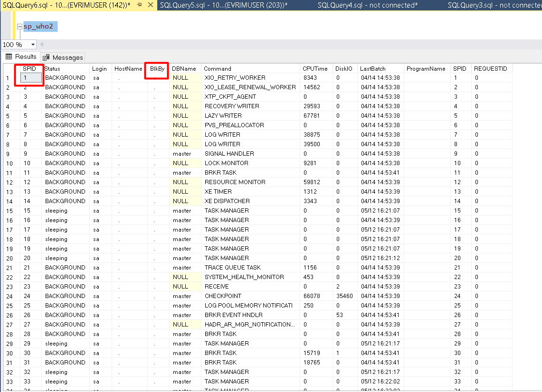Select the DBName column header
The image size is (542, 392).
coord(184,68)
